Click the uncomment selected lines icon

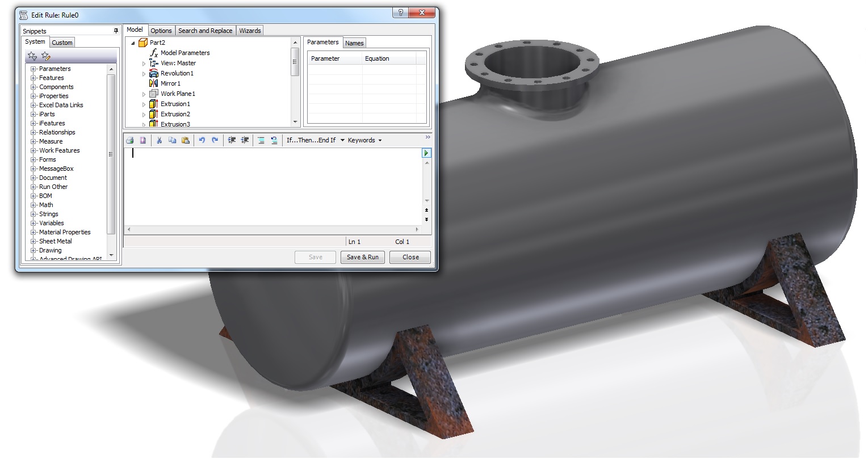(274, 140)
